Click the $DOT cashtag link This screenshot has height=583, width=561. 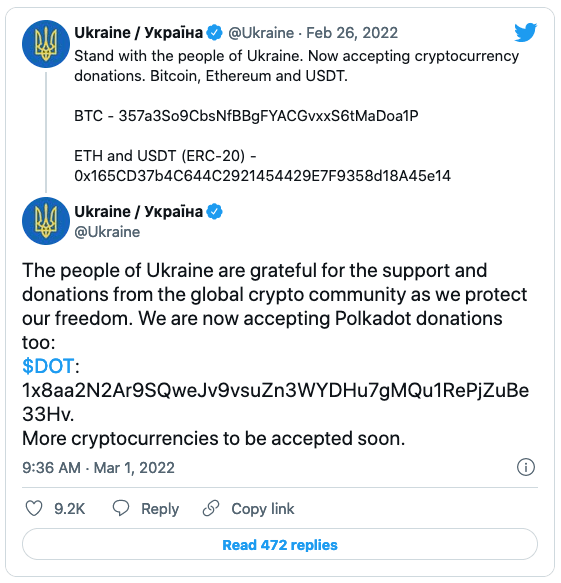[48, 366]
